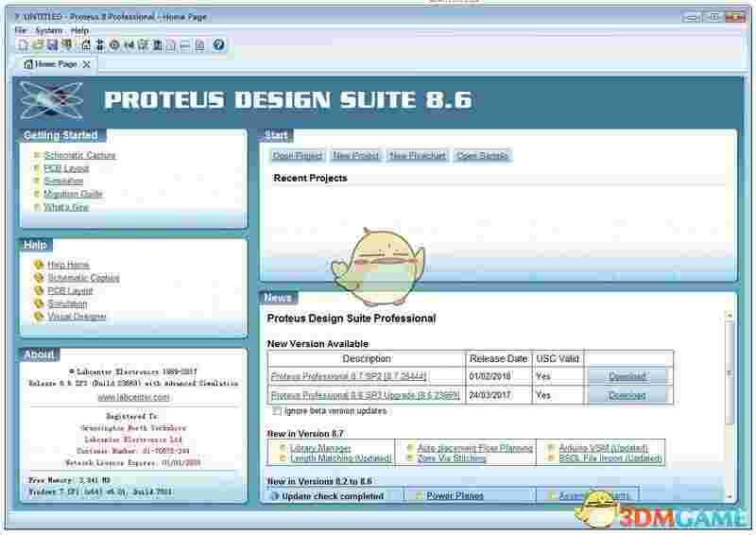
Task: Click the New Flowchart button
Action: 417,156
